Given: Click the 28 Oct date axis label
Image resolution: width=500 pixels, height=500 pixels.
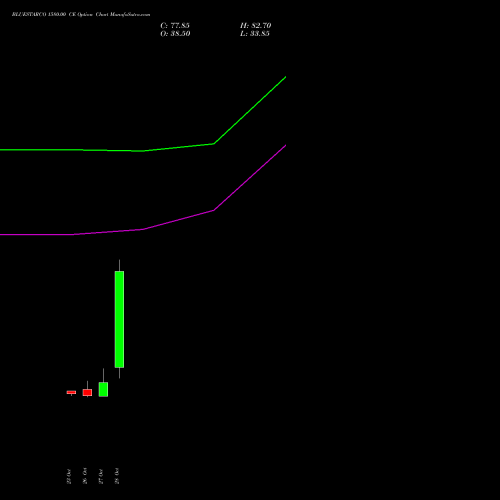Looking at the screenshot, I should pos(117,476).
